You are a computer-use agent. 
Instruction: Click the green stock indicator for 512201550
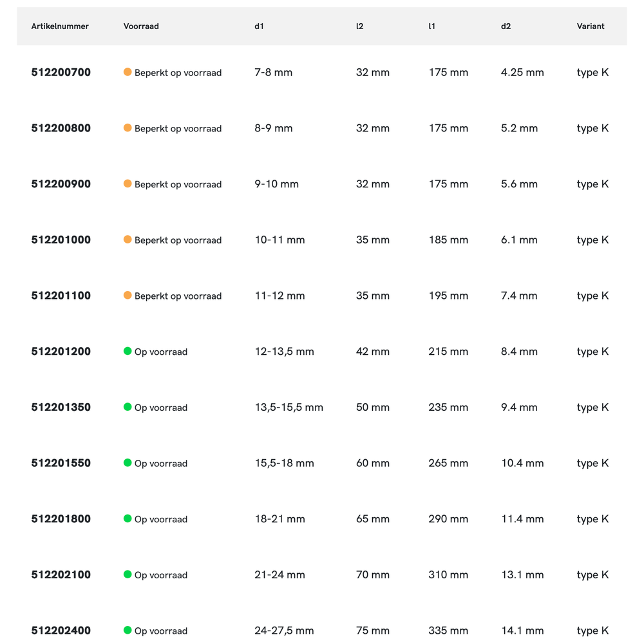(x=128, y=462)
